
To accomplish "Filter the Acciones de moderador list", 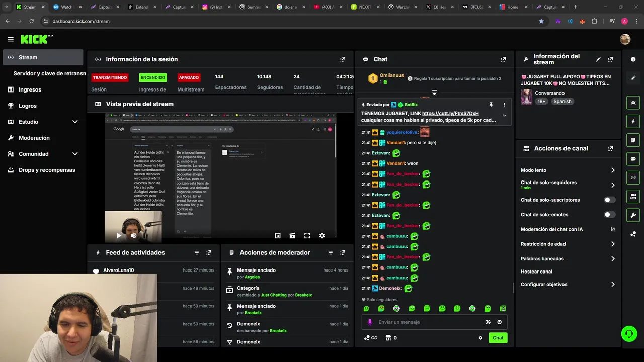I will click(x=331, y=253).
